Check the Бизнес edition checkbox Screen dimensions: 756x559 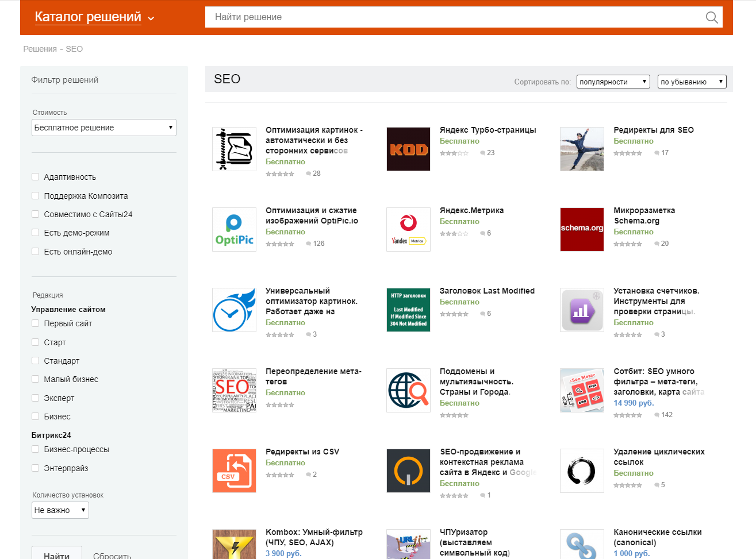point(36,417)
